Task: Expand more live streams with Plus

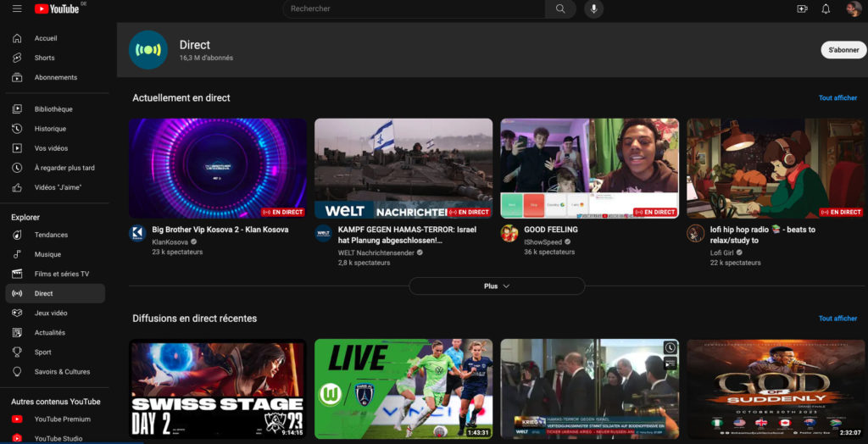Action: coord(497,286)
